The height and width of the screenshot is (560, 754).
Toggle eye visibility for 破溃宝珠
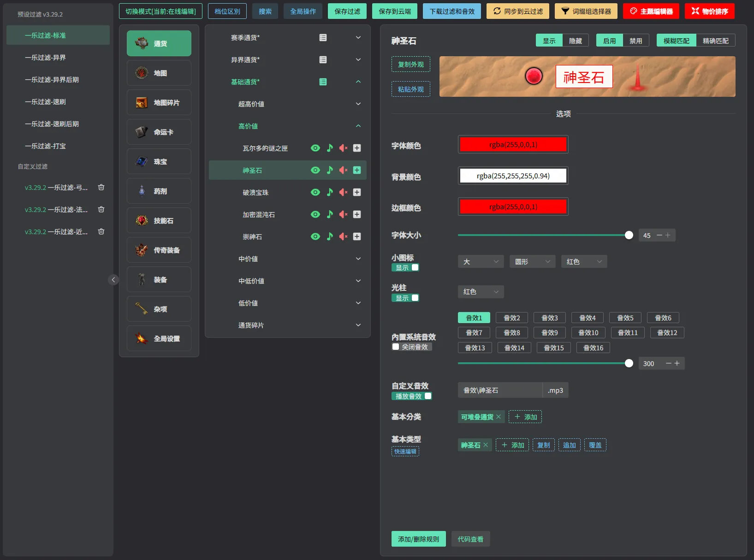point(315,192)
